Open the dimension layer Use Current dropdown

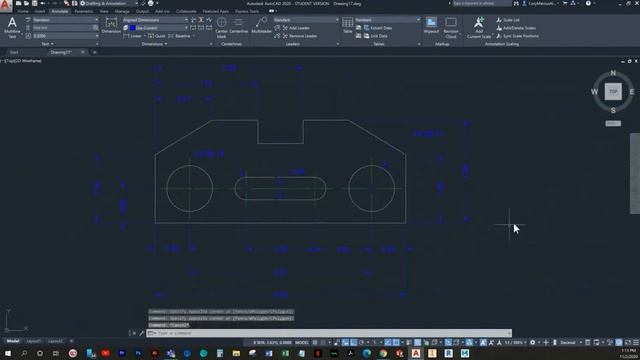coord(159,28)
